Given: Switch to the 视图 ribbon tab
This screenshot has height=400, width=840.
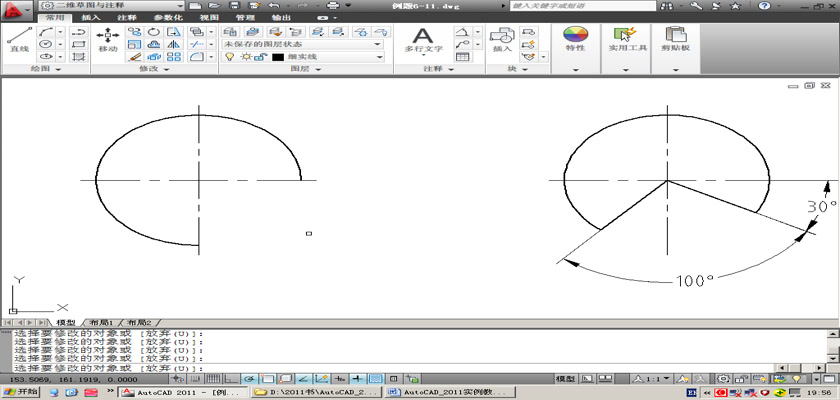Looking at the screenshot, I should tap(208, 17).
